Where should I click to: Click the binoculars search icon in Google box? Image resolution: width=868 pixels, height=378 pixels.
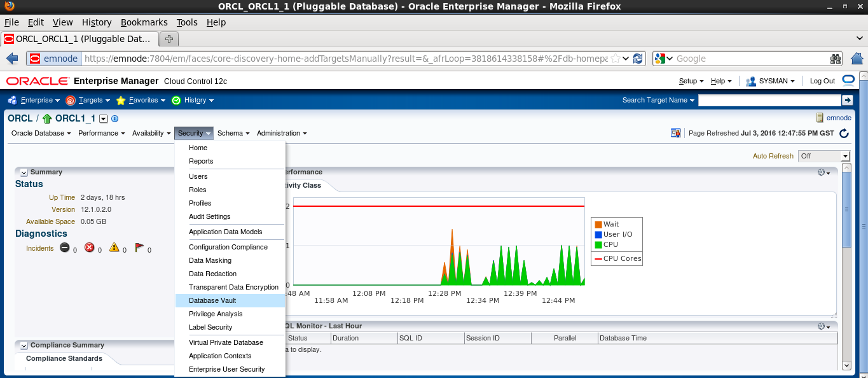836,59
